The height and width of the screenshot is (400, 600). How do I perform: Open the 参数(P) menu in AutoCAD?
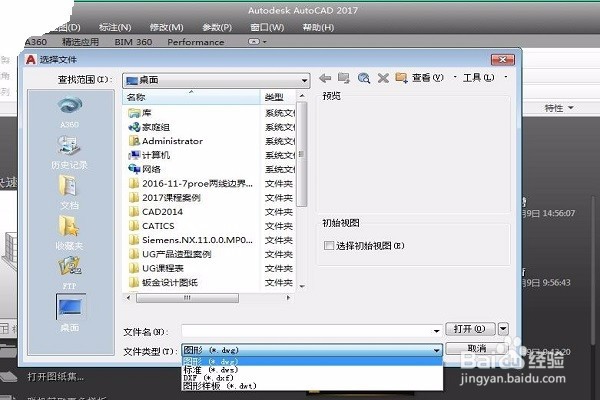(217, 28)
